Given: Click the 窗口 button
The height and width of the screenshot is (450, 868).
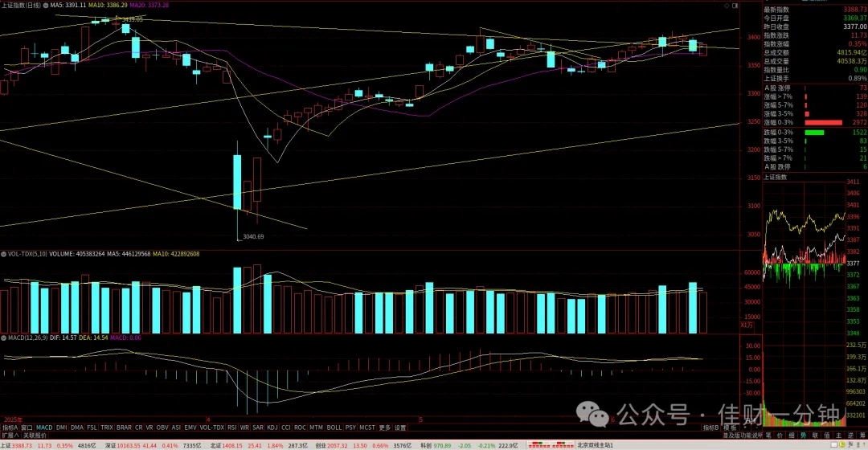Looking at the screenshot, I should pos(27,427).
